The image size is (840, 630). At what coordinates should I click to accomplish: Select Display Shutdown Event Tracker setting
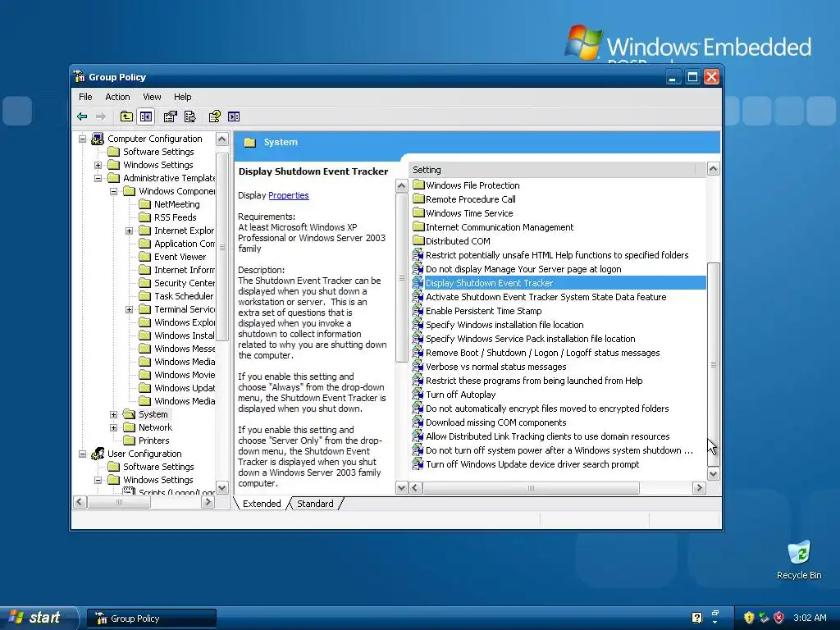click(x=559, y=283)
